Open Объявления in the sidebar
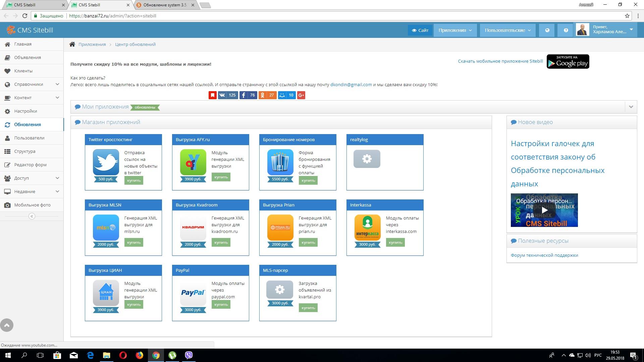This screenshot has width=644, height=362. coord(32,57)
